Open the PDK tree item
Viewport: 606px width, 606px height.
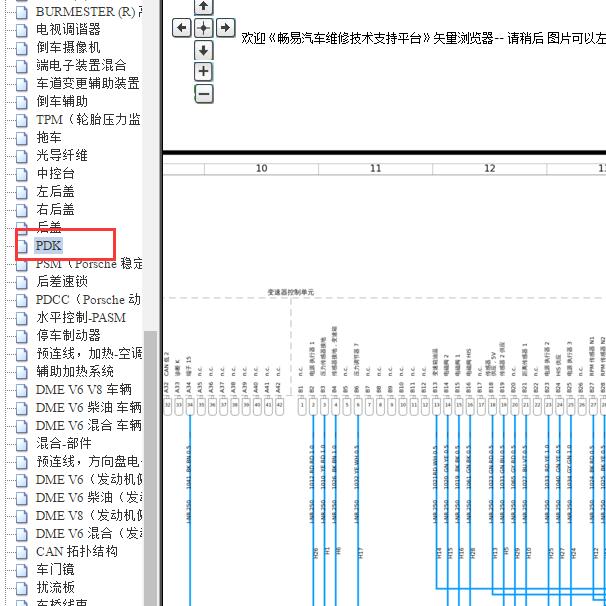pos(49,245)
